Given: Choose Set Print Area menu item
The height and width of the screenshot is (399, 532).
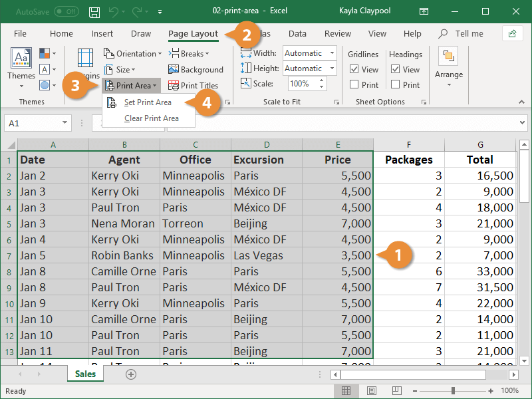Looking at the screenshot, I should click(x=148, y=102).
